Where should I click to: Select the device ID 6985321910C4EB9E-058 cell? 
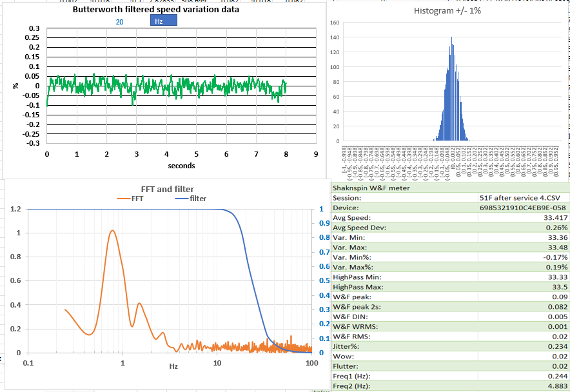[x=524, y=208]
